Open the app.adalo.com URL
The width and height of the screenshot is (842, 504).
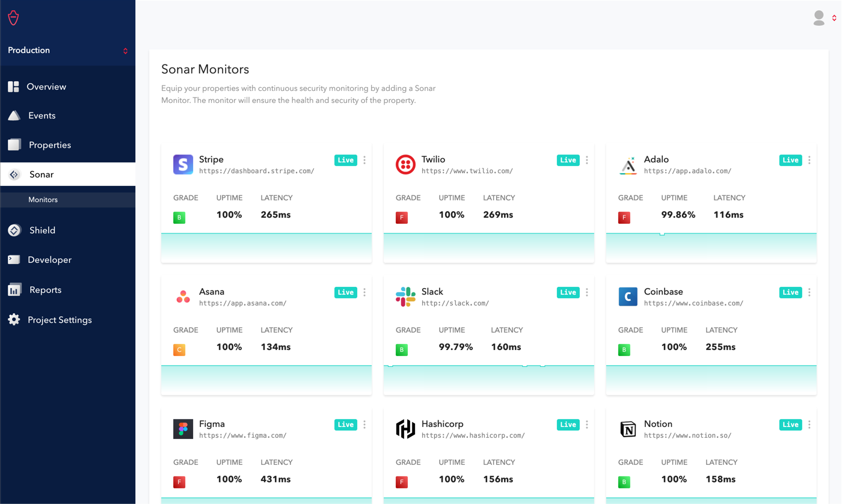point(687,171)
